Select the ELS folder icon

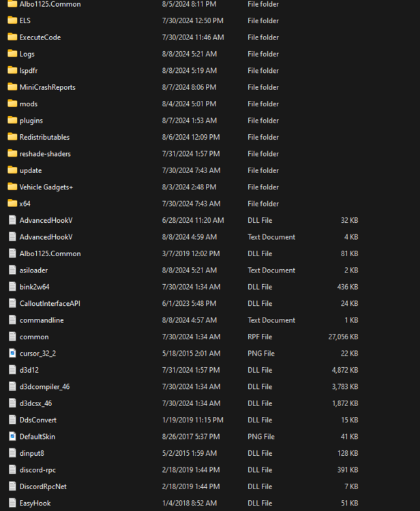pyautogui.click(x=12, y=20)
